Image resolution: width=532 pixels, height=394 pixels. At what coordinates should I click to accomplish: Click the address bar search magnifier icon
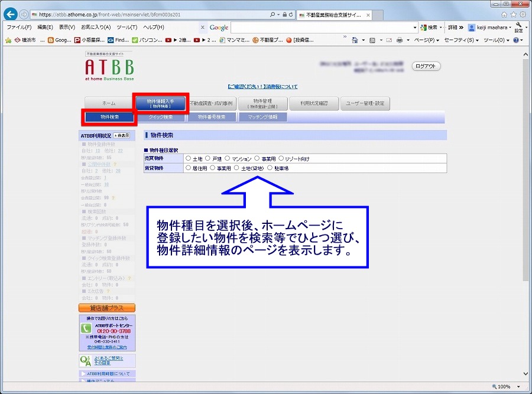coord(272,15)
